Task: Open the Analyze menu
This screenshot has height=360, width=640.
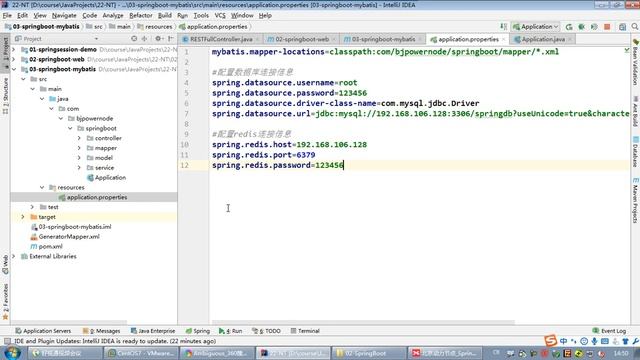Action: pos(113,16)
